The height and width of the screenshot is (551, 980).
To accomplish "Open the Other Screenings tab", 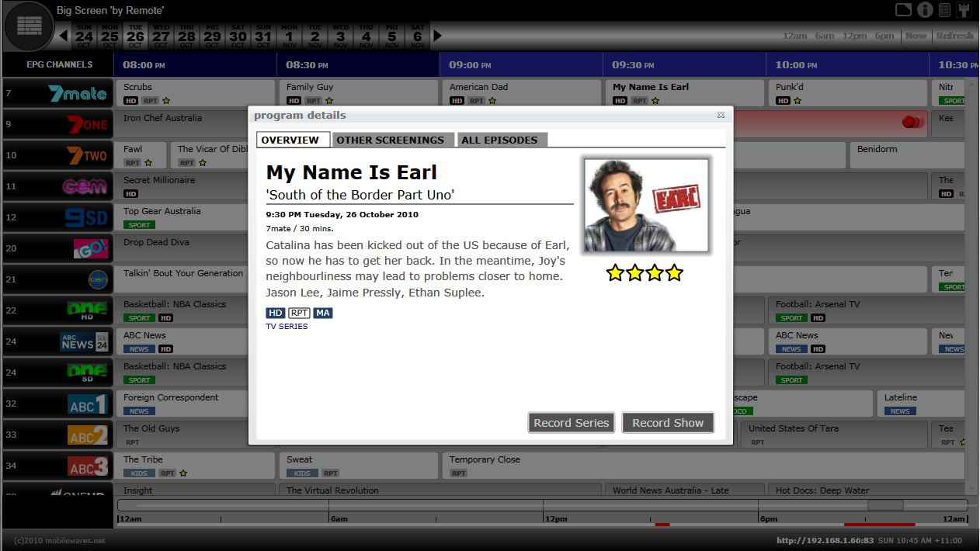I will pos(394,140).
